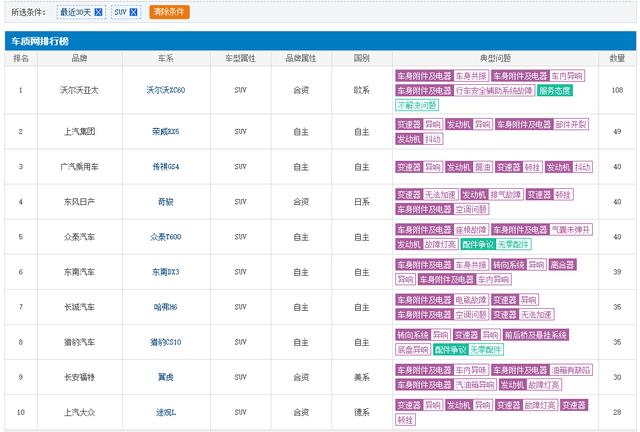Click the quantity value 30
This screenshot has width=640, height=432.
[617, 377]
